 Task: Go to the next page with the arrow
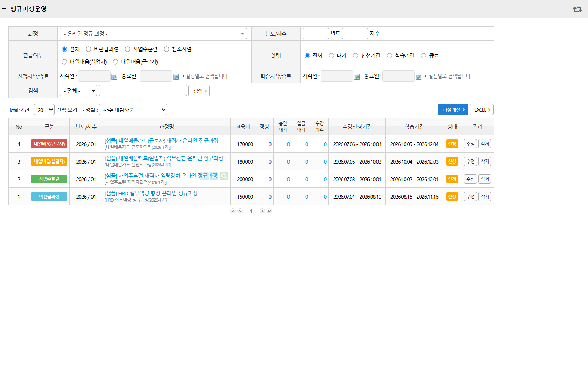[x=262, y=211]
